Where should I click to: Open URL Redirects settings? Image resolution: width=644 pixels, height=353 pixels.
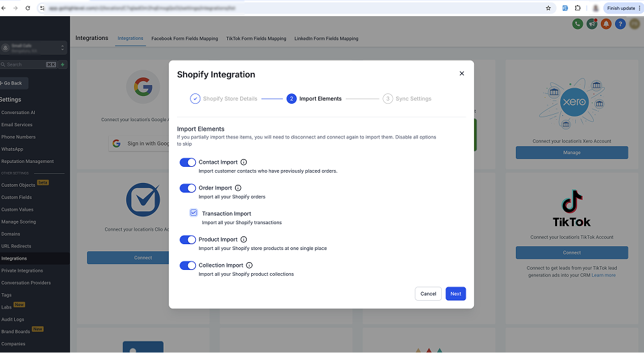(16, 247)
